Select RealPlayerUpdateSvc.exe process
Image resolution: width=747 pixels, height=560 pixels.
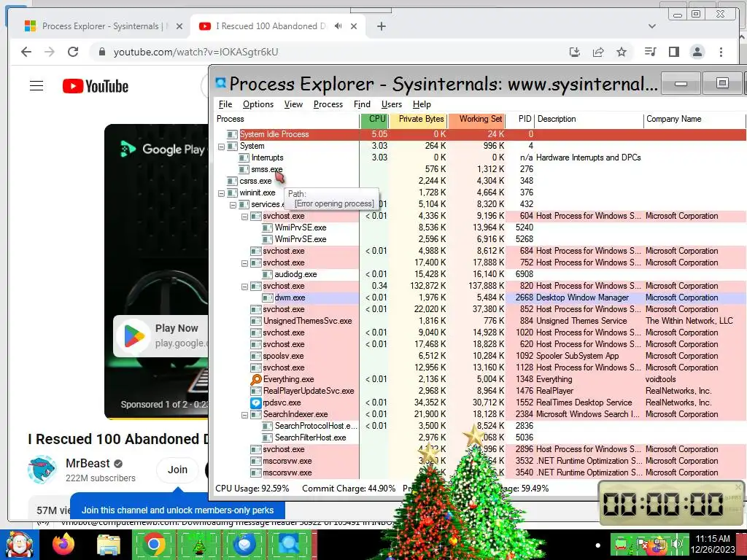pyautogui.click(x=309, y=391)
